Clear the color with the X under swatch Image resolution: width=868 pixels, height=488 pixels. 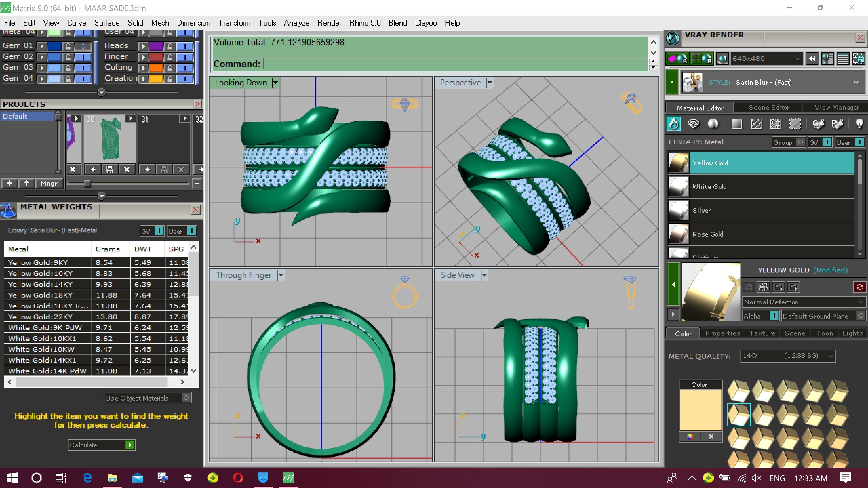(x=711, y=437)
